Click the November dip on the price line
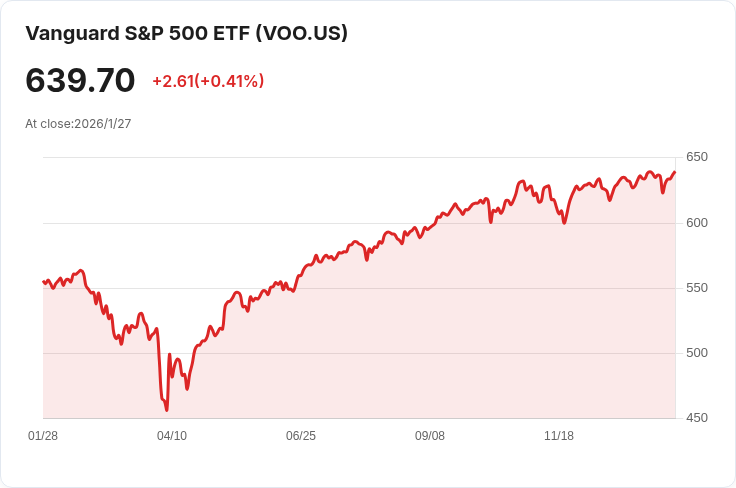Image resolution: width=736 pixels, height=488 pixels. click(x=564, y=223)
